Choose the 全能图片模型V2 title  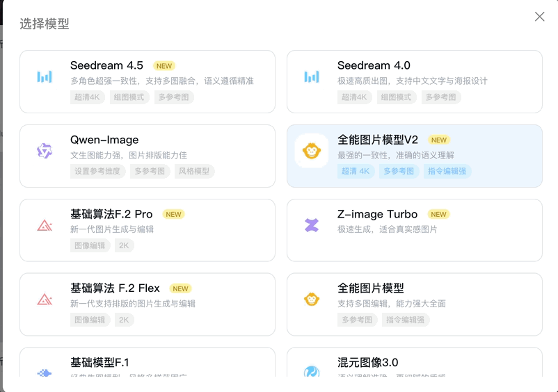click(378, 140)
